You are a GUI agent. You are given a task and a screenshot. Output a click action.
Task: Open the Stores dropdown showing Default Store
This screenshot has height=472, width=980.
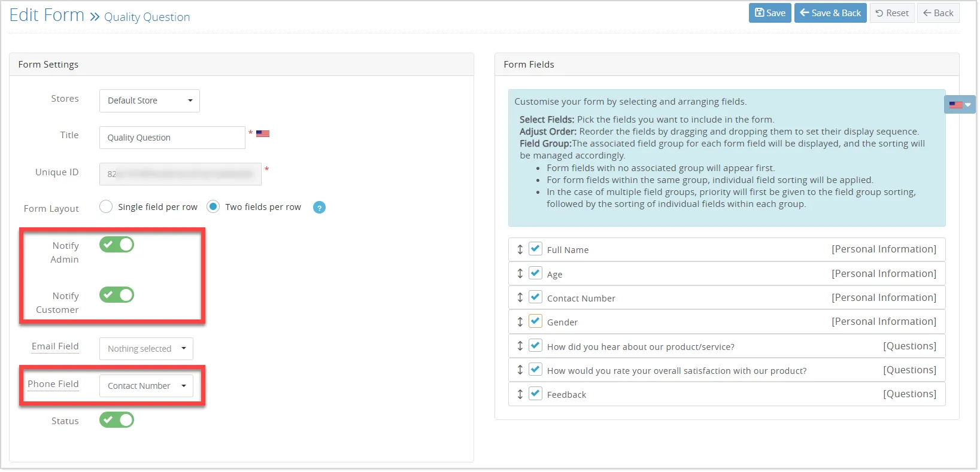(x=150, y=101)
